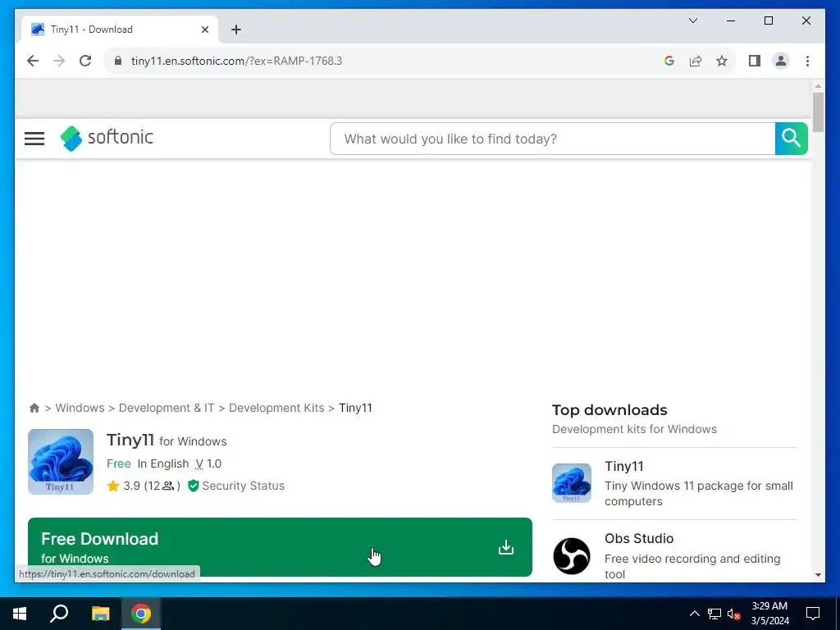Click the home icon in the breadcrumb
Viewport: 840px width, 630px height.
[34, 409]
